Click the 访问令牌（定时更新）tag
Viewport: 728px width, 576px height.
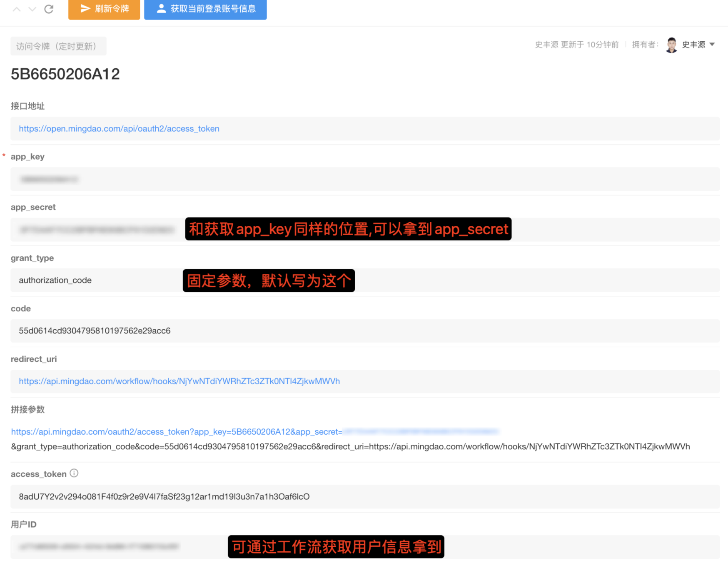click(x=58, y=46)
